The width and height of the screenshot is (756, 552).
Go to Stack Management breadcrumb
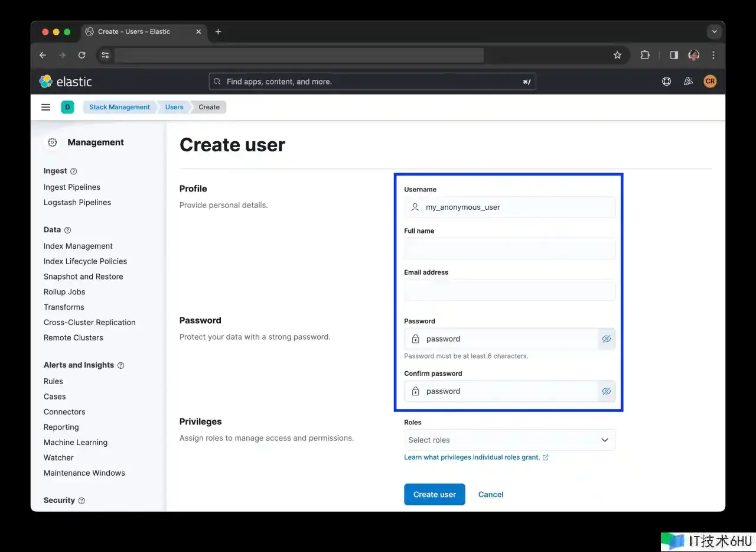point(119,107)
